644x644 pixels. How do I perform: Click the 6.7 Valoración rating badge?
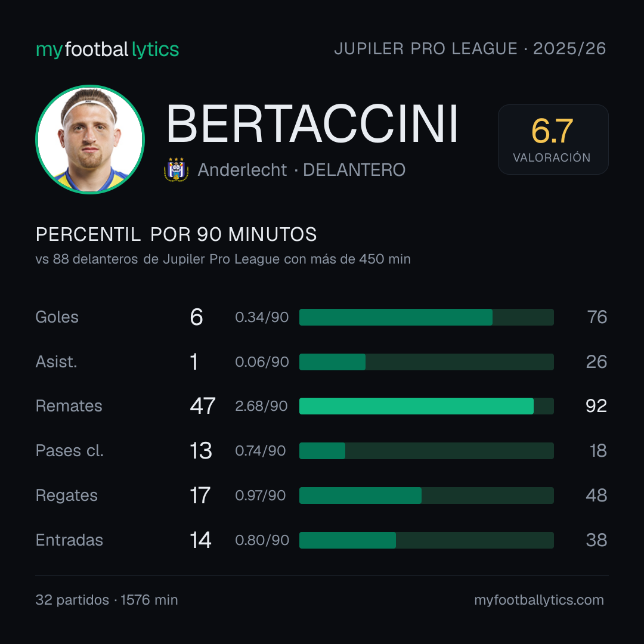click(x=553, y=139)
